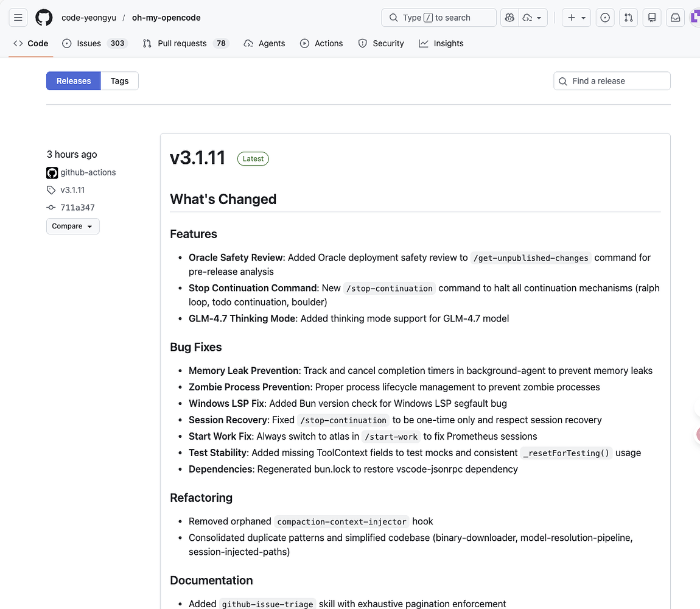Click the Security tab shield icon
The width and height of the screenshot is (700, 609).
363,43
